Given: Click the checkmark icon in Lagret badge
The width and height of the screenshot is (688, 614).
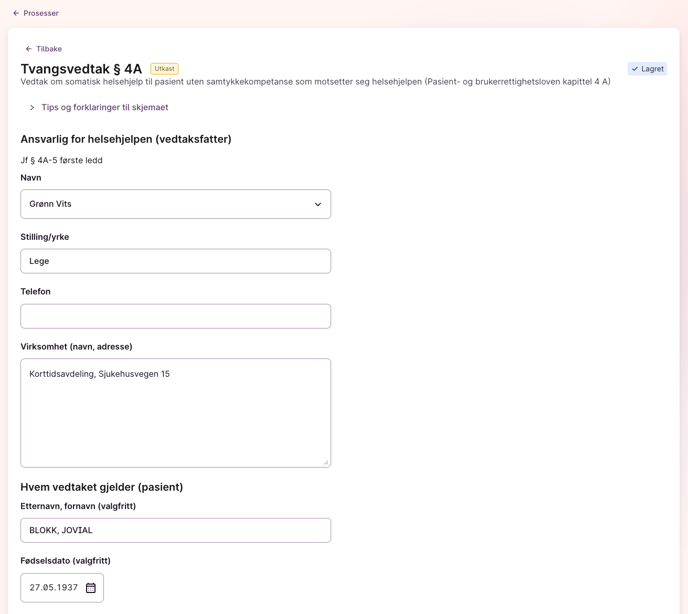Looking at the screenshot, I should [x=634, y=69].
